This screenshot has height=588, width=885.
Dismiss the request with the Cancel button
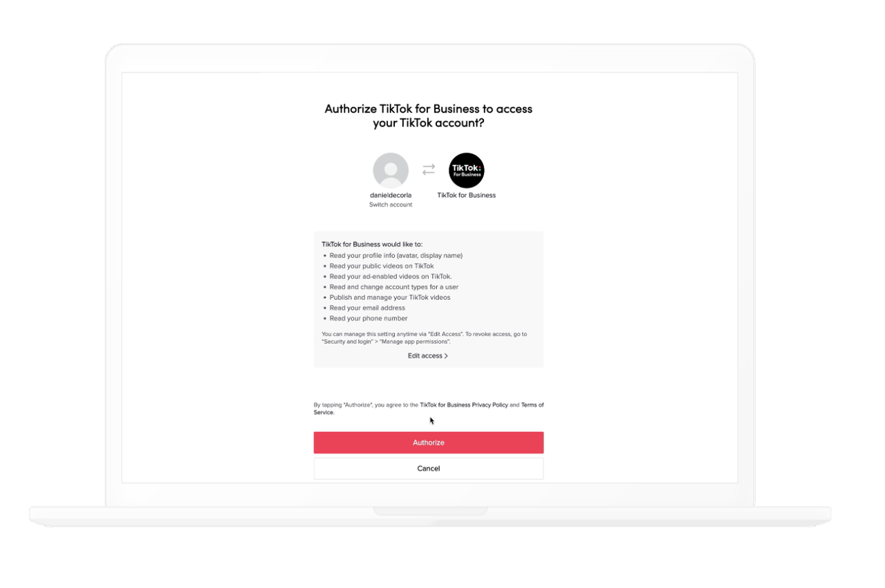pyautogui.click(x=429, y=468)
